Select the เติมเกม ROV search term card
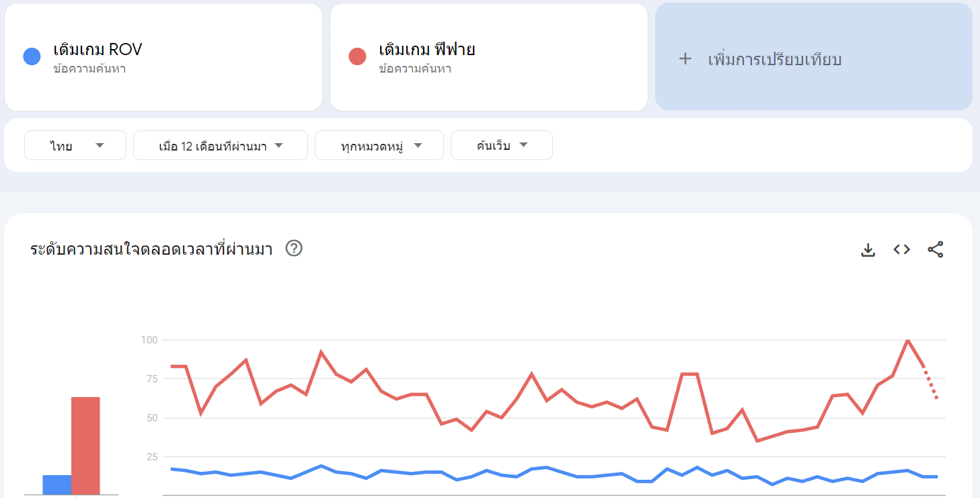980x498 pixels. 163,56
